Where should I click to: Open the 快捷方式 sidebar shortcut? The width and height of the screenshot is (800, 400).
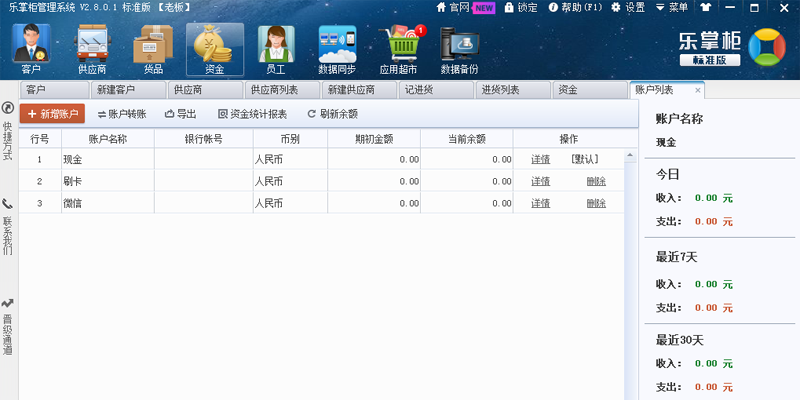click(7, 132)
